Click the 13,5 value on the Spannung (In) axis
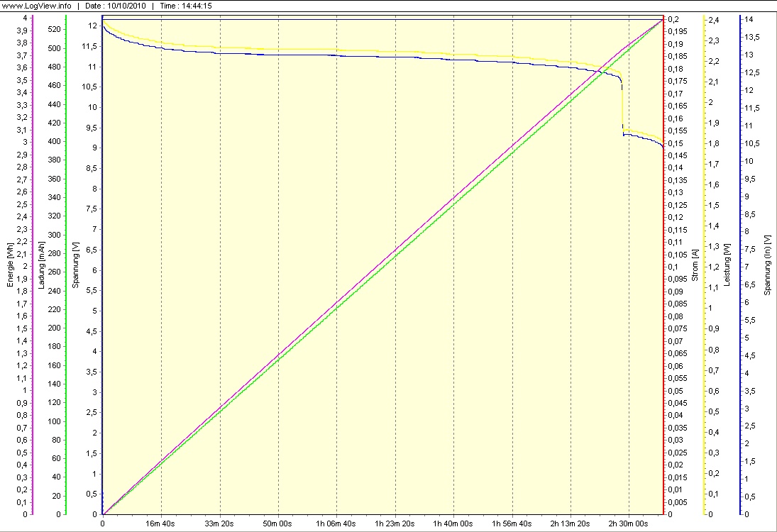Image resolution: width=777 pixels, height=532 pixels. 752,37
